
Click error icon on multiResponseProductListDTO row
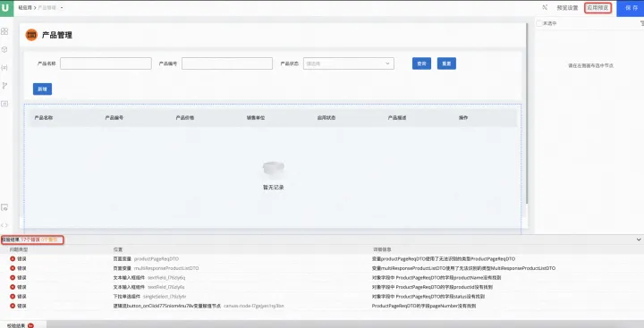(13, 268)
